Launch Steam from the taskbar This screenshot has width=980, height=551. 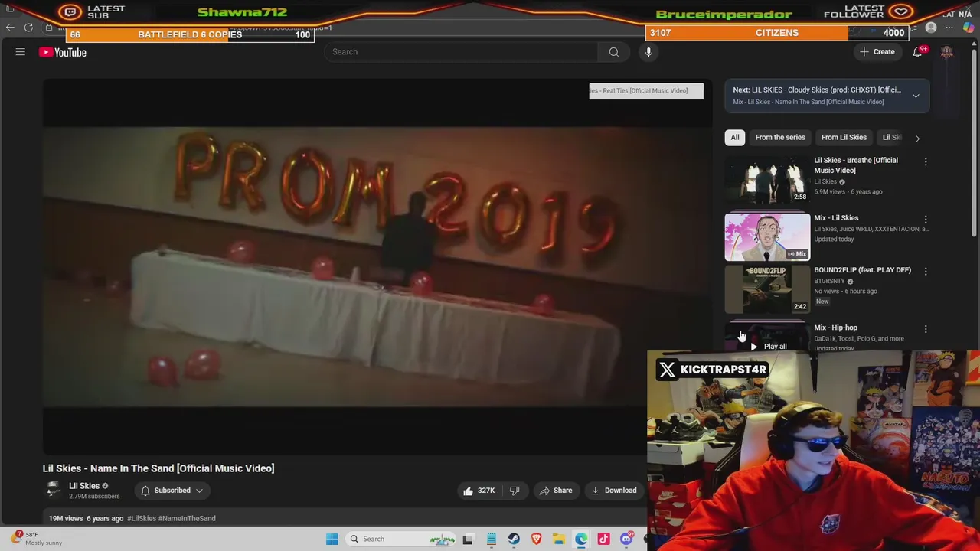(x=514, y=539)
